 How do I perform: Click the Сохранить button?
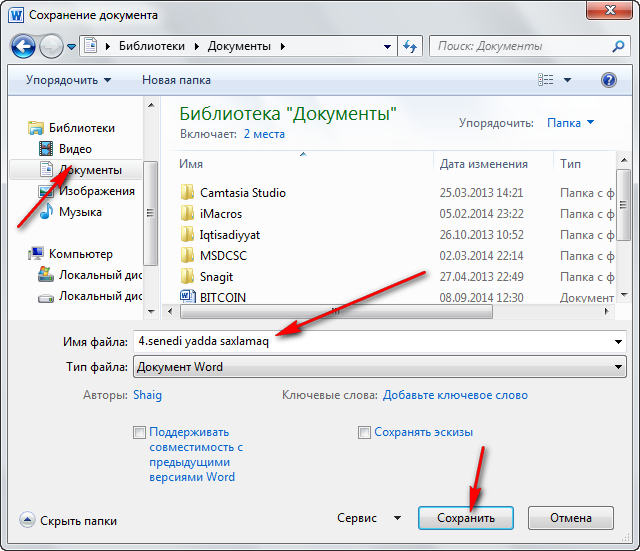[466, 518]
